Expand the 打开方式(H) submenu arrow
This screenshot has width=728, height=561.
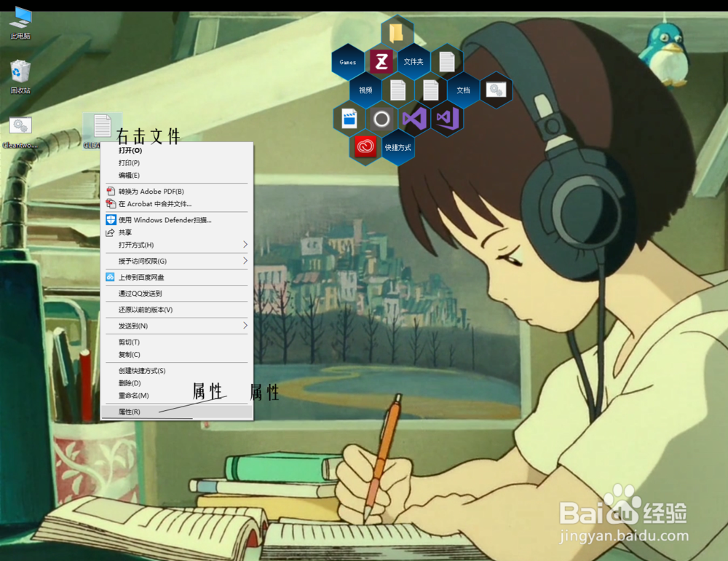pyautogui.click(x=245, y=245)
